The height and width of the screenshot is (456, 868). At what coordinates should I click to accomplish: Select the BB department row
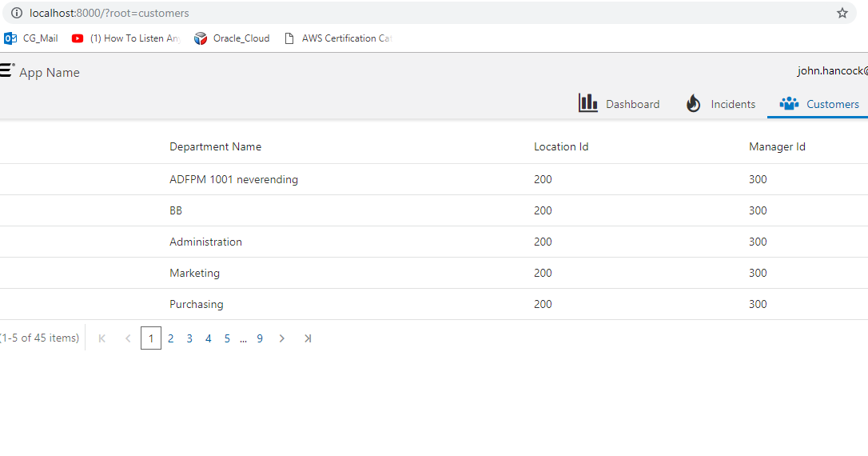(434, 210)
